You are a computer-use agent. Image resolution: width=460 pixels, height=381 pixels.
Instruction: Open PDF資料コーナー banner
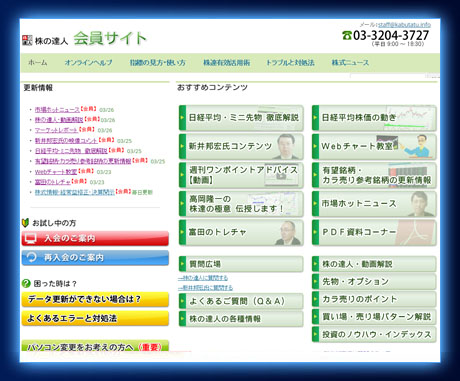click(x=374, y=232)
